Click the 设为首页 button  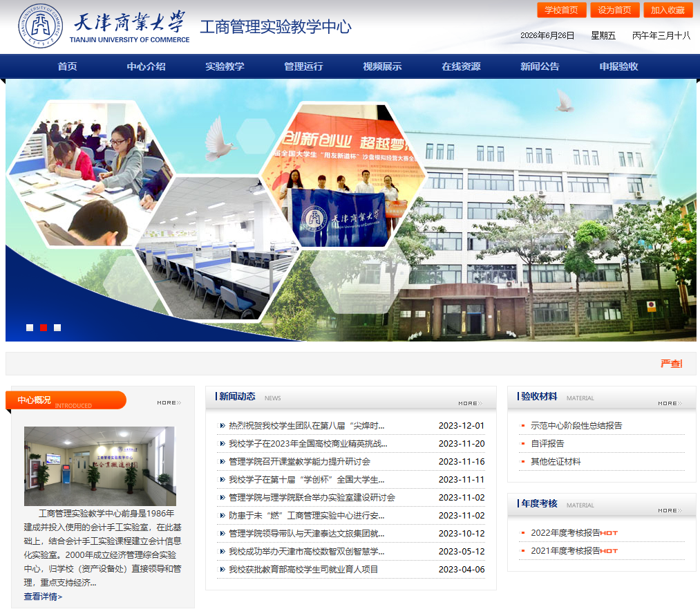[615, 10]
